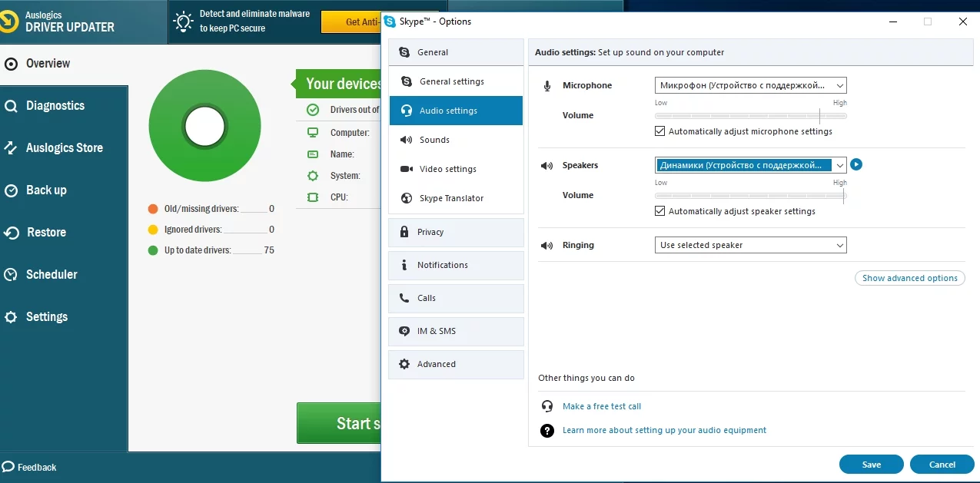Click Show advanced options button
The width and height of the screenshot is (980, 483).
tap(910, 278)
